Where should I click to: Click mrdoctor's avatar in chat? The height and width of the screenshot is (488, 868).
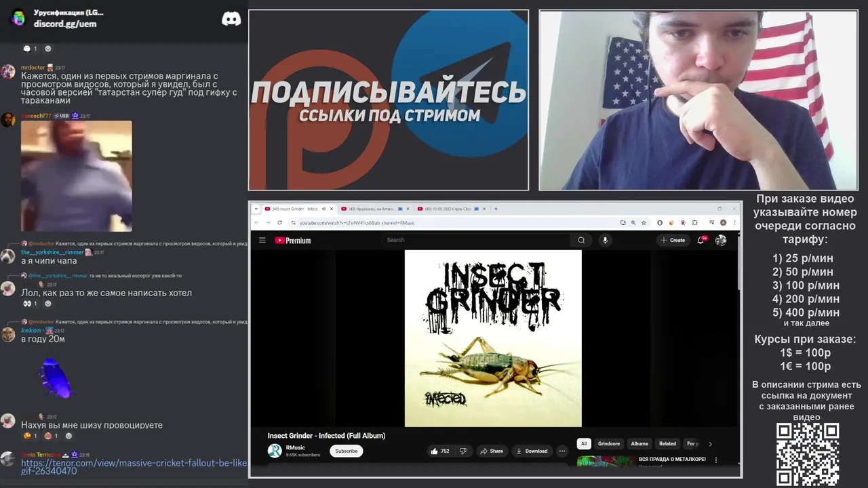pos(8,72)
